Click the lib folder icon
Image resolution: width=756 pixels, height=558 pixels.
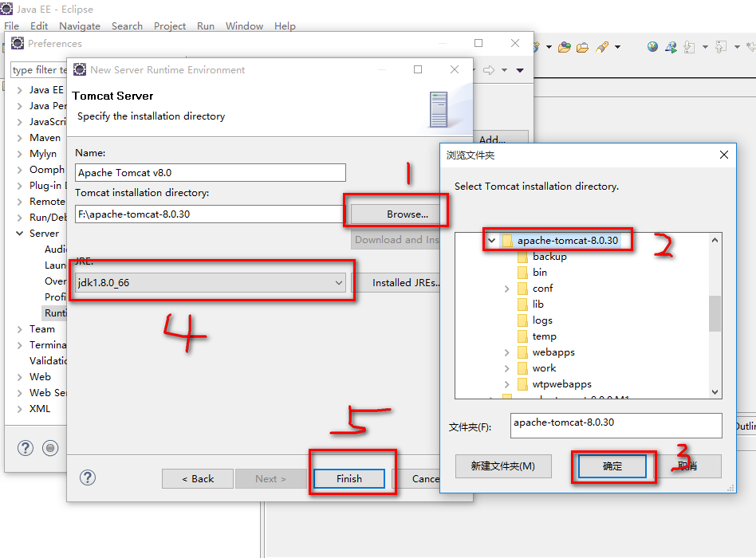point(522,305)
